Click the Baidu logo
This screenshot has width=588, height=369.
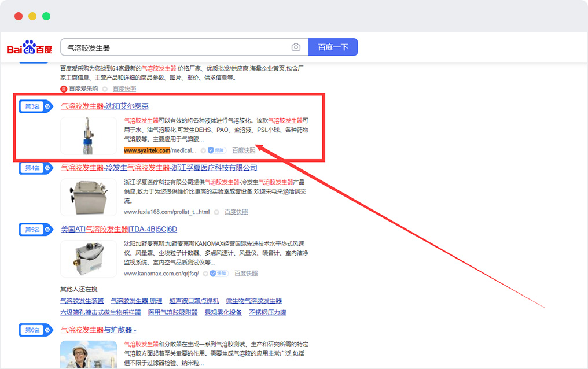tap(30, 47)
